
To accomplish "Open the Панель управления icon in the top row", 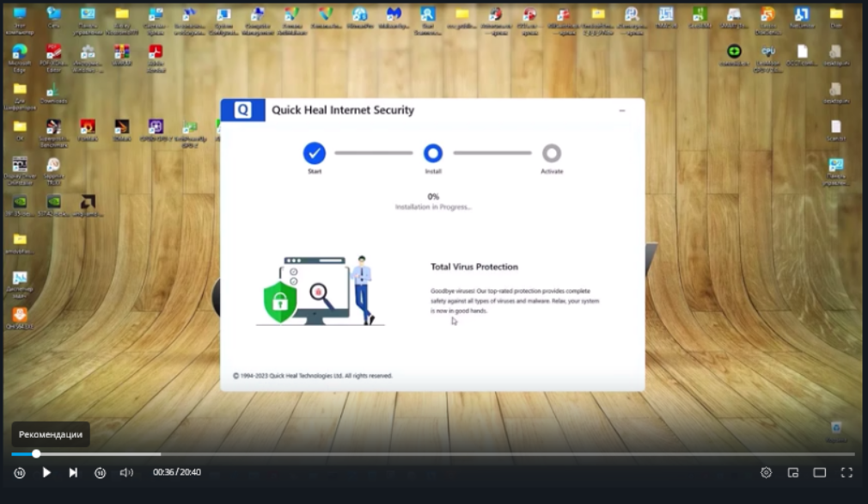I will coord(88,20).
